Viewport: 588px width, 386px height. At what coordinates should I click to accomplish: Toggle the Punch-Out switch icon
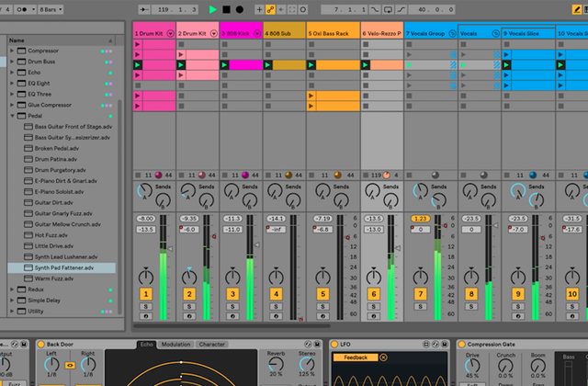(401, 9)
